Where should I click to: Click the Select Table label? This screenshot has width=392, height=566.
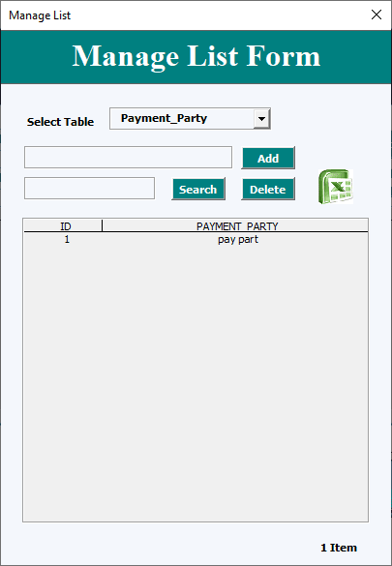(x=60, y=122)
